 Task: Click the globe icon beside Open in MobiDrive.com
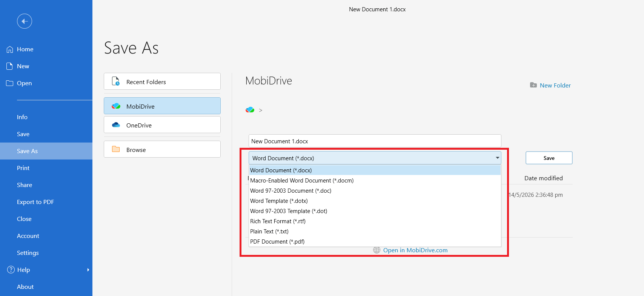pos(377,250)
